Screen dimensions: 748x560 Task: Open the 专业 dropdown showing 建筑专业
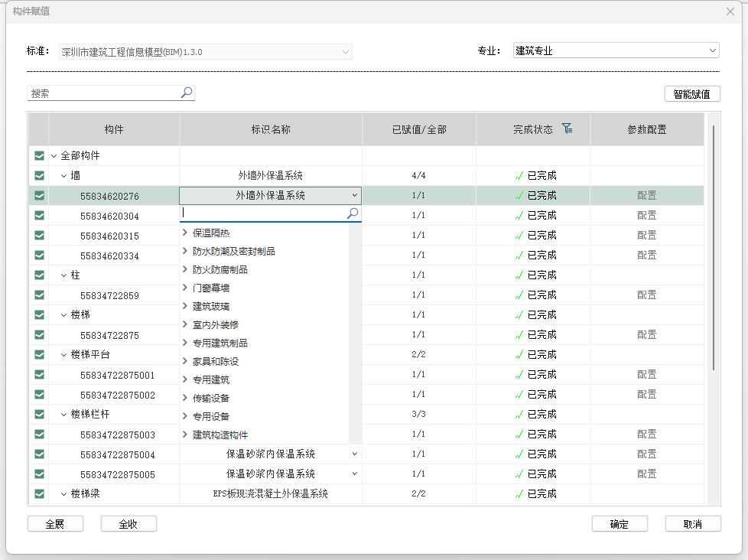tap(616, 51)
